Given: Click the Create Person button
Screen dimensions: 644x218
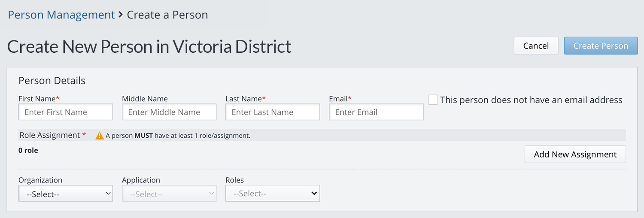Looking at the screenshot, I should 600,46.
